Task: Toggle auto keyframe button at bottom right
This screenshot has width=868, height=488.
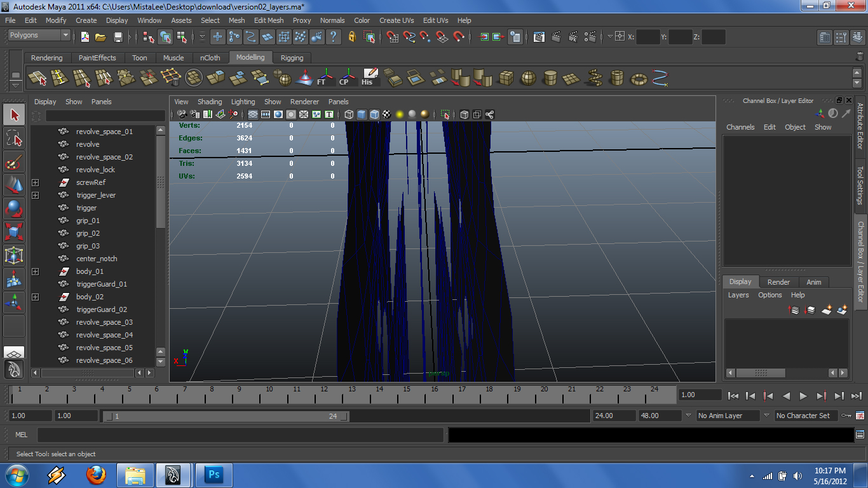Action: point(846,416)
